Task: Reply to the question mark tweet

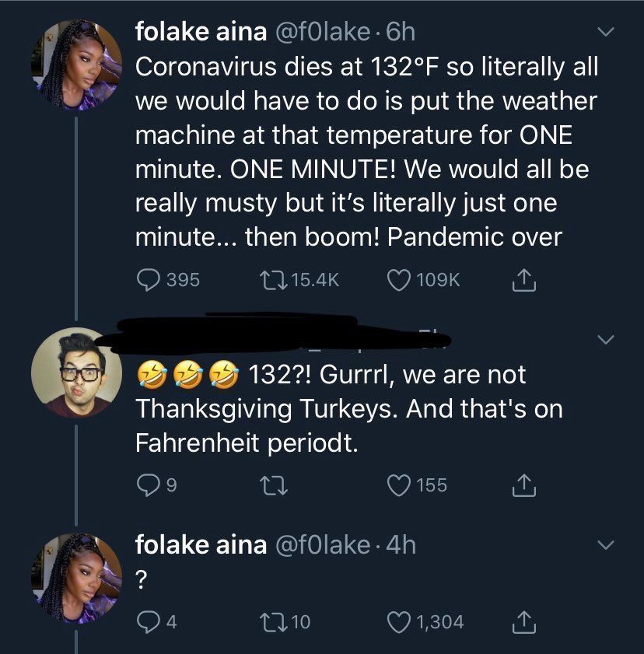Action: 149,622
